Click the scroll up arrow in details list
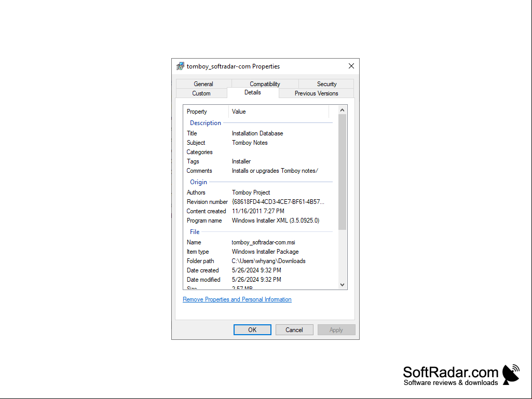532x399 pixels. [x=343, y=110]
